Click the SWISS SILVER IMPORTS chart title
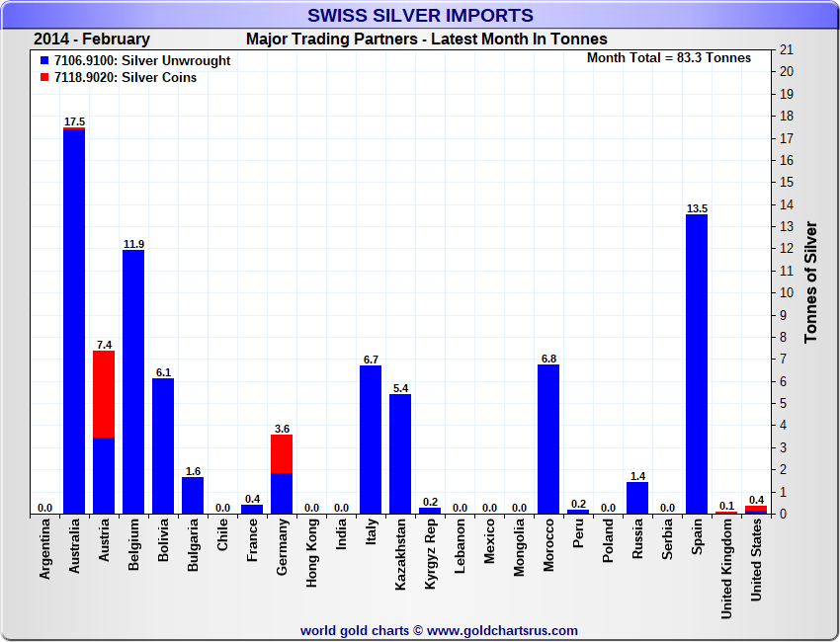The image size is (840, 642). (x=420, y=16)
